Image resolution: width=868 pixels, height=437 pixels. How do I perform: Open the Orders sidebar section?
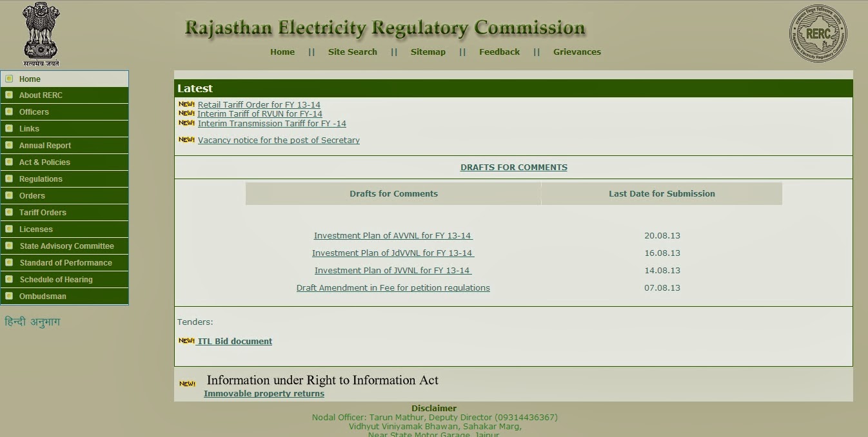[x=64, y=195]
